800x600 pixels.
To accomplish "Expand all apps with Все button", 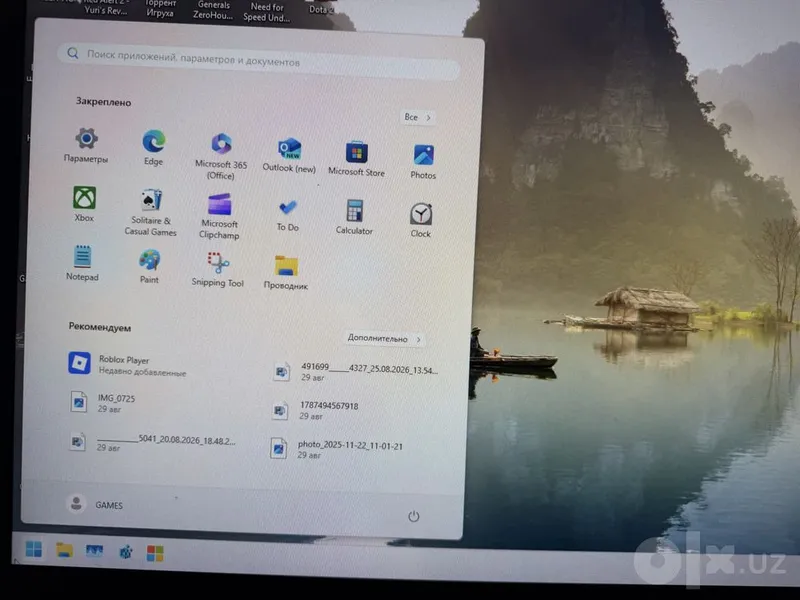I will [x=418, y=117].
